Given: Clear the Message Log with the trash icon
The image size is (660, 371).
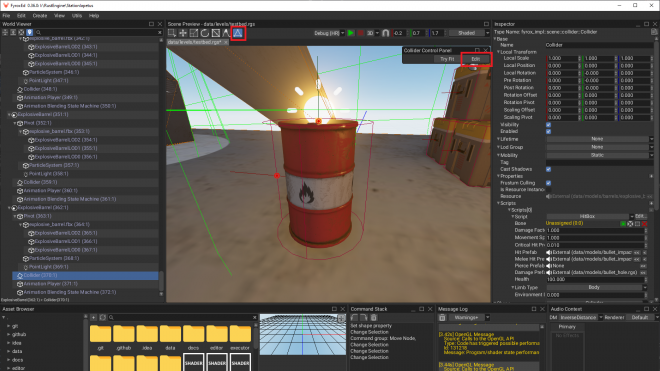Looking at the screenshot, I should tap(442, 318).
